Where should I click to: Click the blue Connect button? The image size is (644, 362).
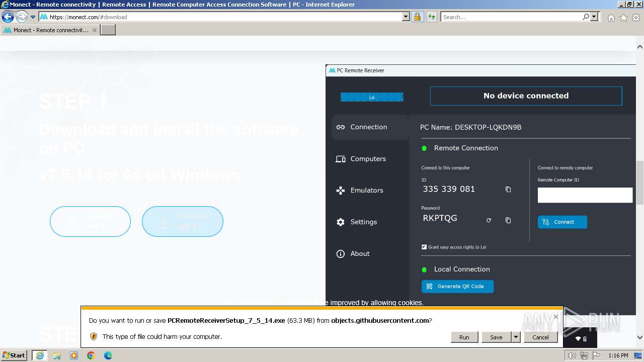click(x=562, y=222)
